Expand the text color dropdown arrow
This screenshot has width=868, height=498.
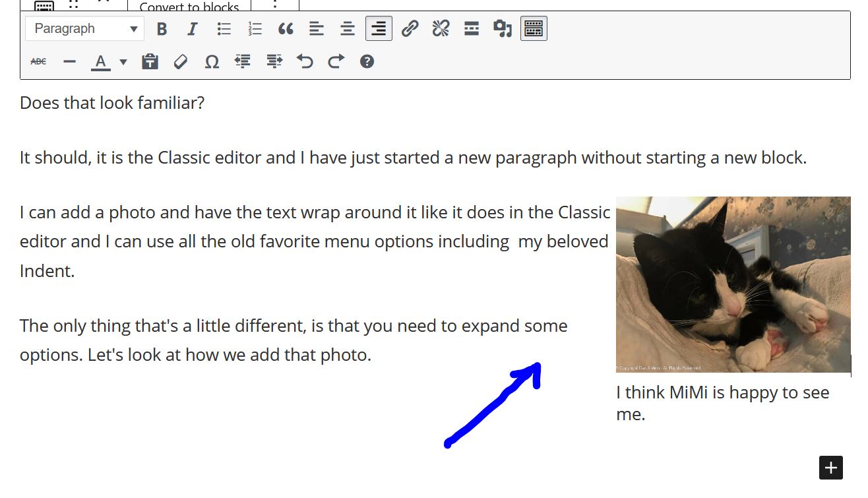[x=123, y=61]
